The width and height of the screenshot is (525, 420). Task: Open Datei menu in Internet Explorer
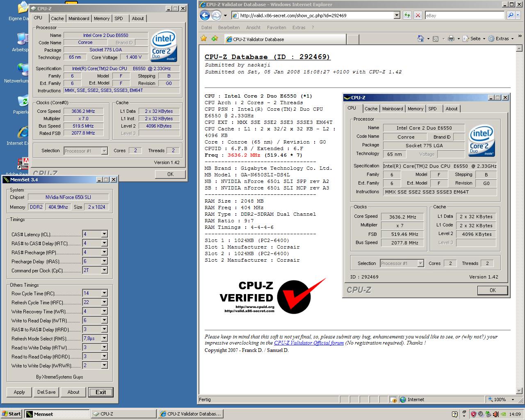point(207,27)
